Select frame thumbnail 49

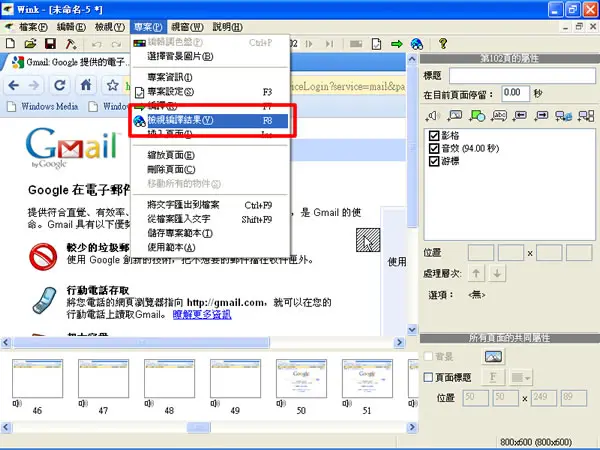click(235, 378)
